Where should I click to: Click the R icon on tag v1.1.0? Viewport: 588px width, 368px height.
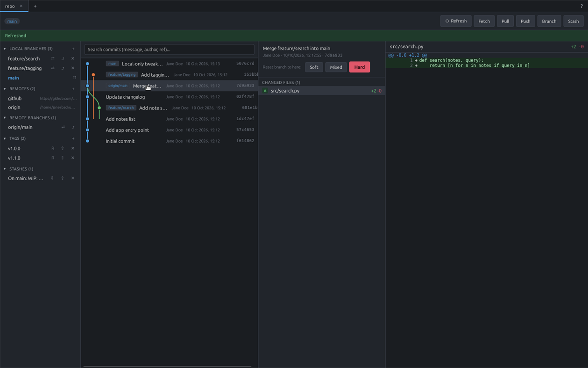tap(53, 158)
